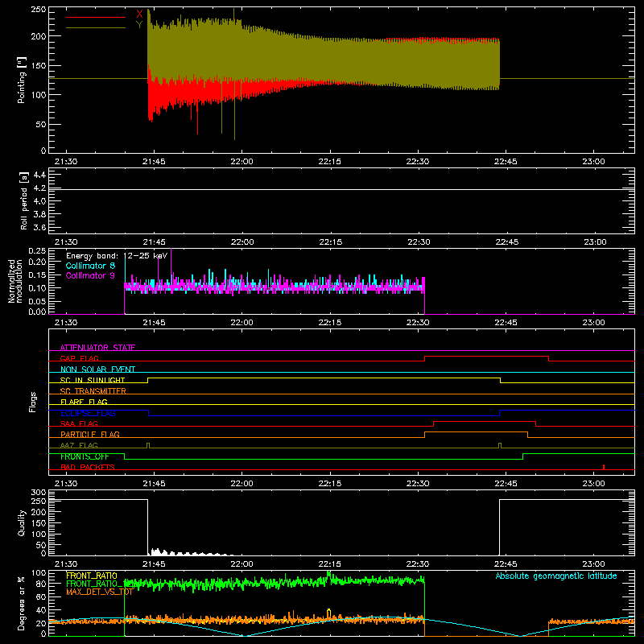
Task: Click the "Absolute geomagnetic latitude" label
Action: pos(556,576)
